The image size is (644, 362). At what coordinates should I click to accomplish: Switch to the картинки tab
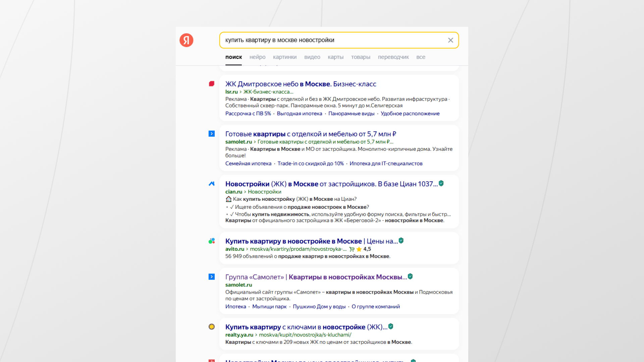(x=285, y=57)
